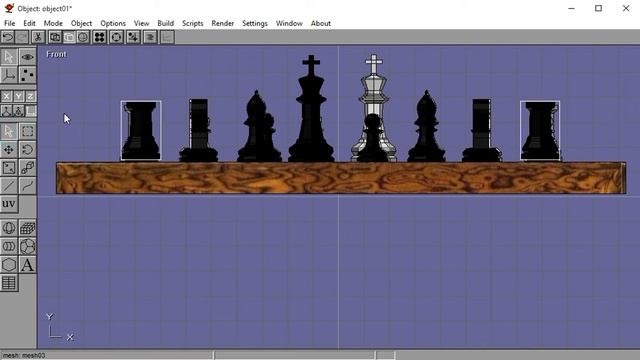640x360 pixels.
Task: Click the rightmost grayed top toolbar icon
Action: (167, 37)
